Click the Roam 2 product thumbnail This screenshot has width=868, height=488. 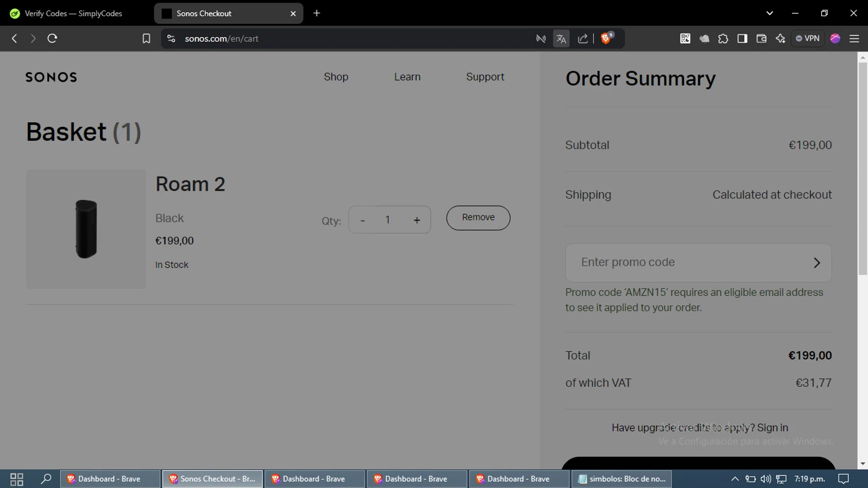[86, 229]
